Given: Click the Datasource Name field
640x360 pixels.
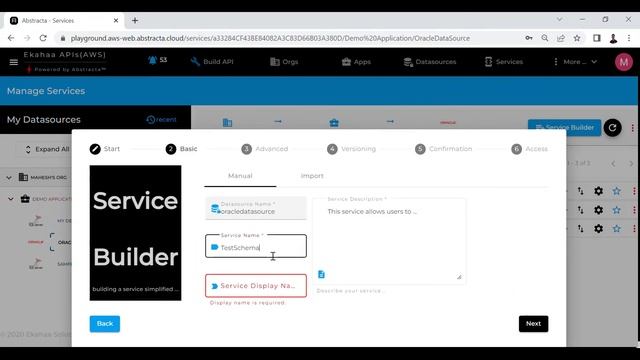Looking at the screenshot, I should click(256, 208).
